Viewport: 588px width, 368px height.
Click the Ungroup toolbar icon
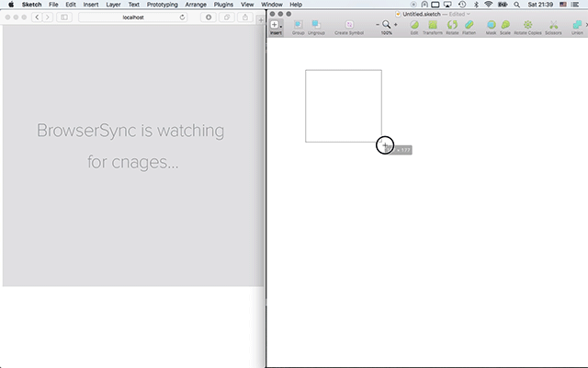click(x=316, y=25)
